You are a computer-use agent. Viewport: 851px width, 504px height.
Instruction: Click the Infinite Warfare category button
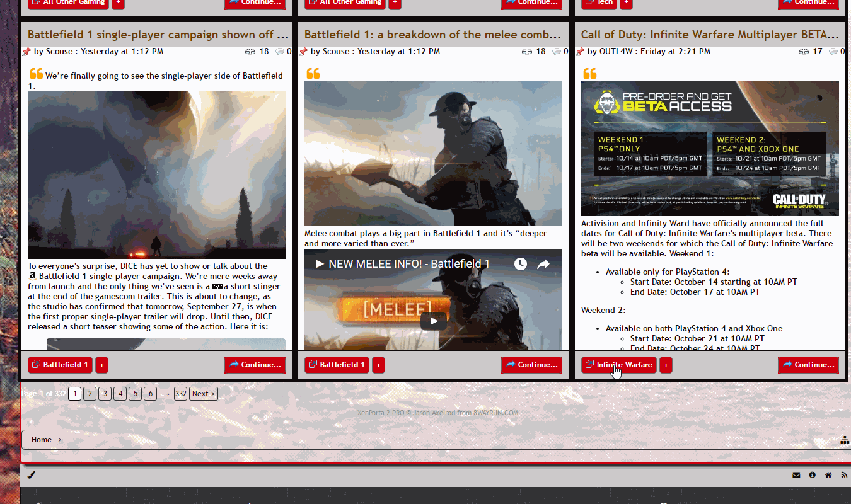pyautogui.click(x=618, y=365)
